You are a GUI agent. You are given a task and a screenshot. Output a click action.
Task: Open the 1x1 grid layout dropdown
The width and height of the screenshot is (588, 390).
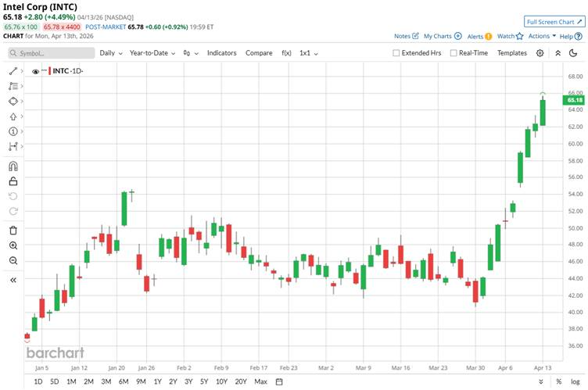pyautogui.click(x=309, y=53)
